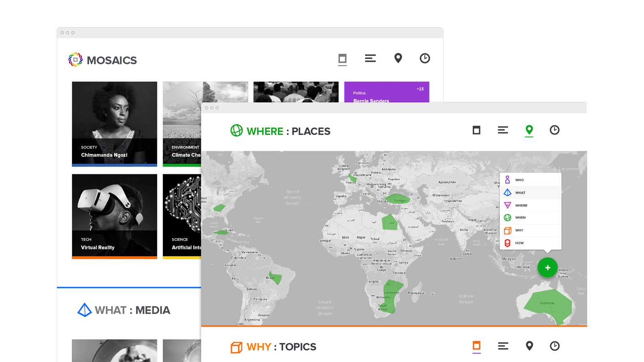Viewport: 644px width, 362px height.
Task: Open clock timeline view in Mosaics header
Action: (x=425, y=58)
